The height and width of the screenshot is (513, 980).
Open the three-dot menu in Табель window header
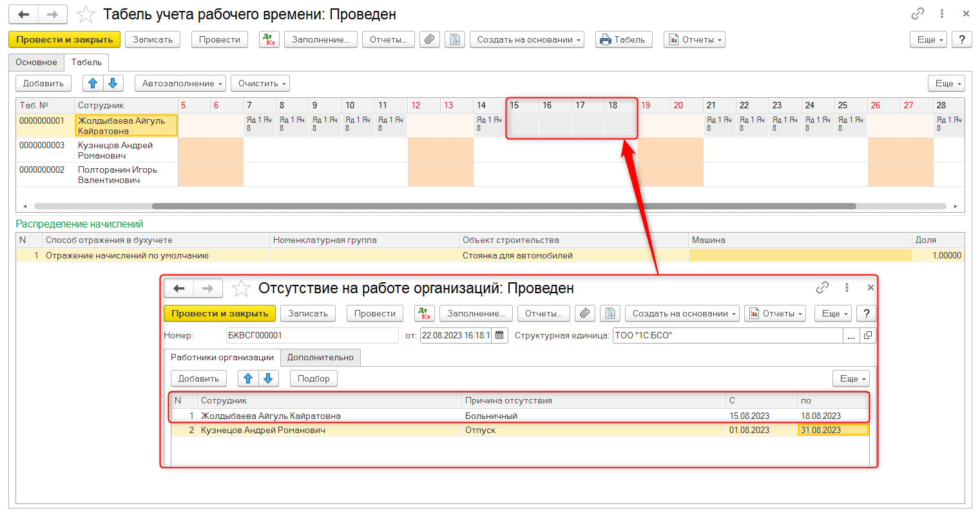coord(942,14)
